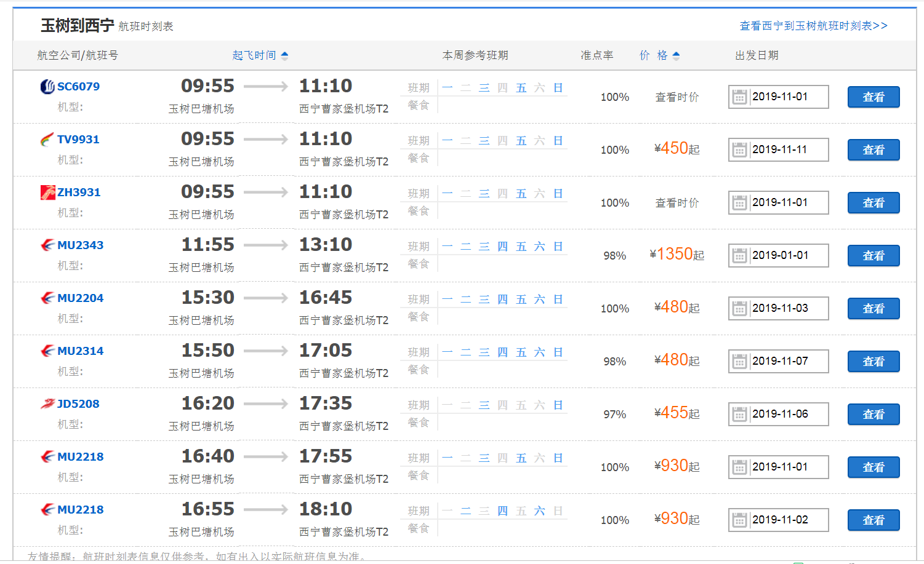The width and height of the screenshot is (924, 564).
Task: Click 查看 button for MU2314 row
Action: [x=874, y=362]
